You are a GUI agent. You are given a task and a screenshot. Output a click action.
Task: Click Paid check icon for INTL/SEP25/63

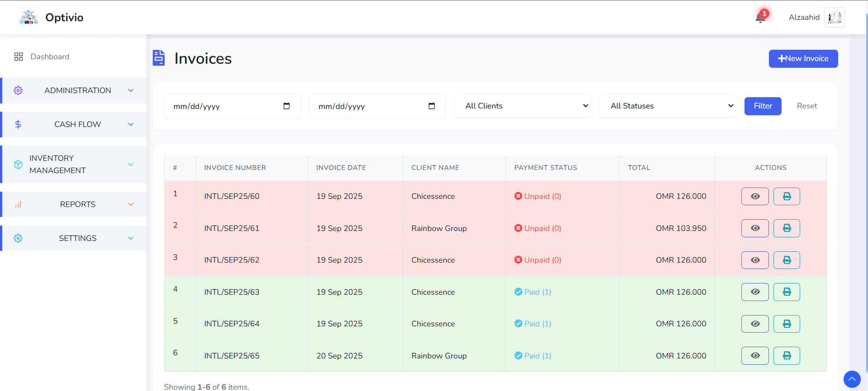pos(518,292)
